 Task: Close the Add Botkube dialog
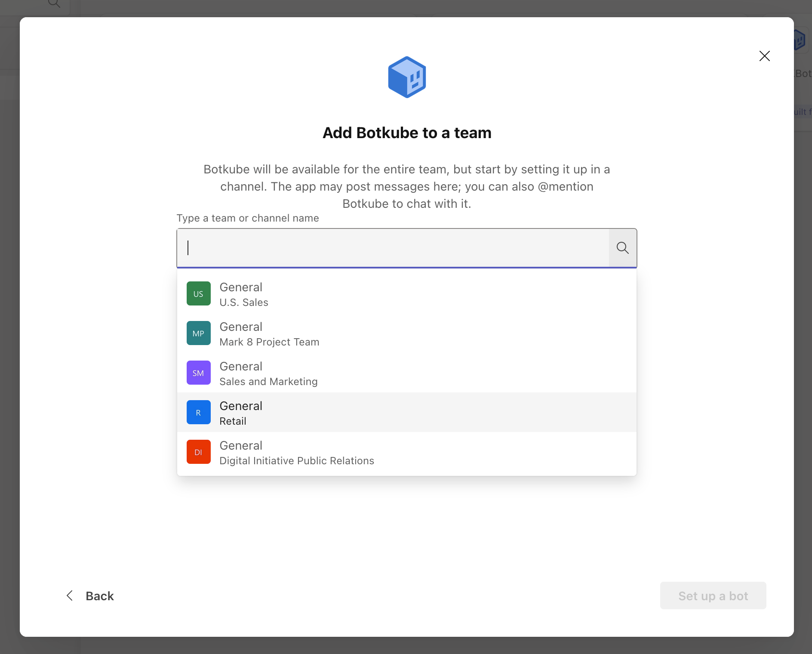764,56
